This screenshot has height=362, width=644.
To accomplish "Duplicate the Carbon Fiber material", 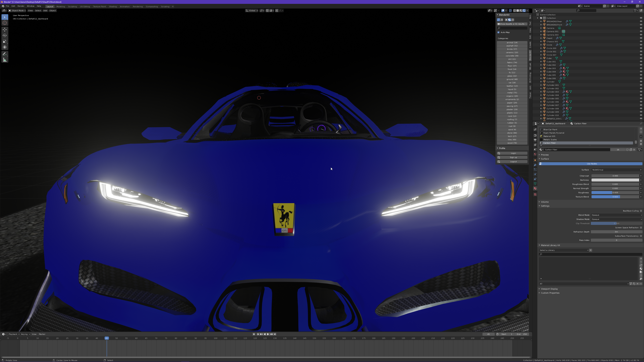I will click(x=631, y=150).
